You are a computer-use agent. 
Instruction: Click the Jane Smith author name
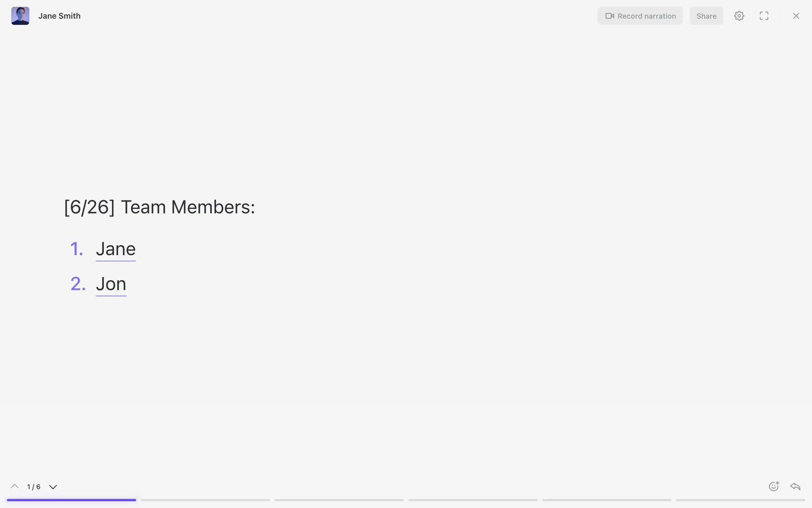(59, 16)
